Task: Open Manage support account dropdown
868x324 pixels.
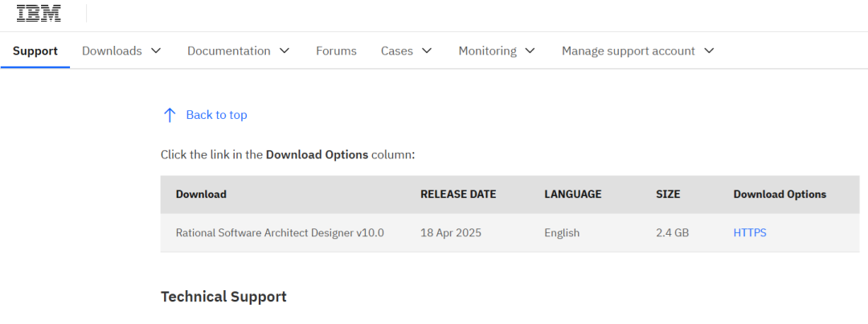Action: click(637, 51)
